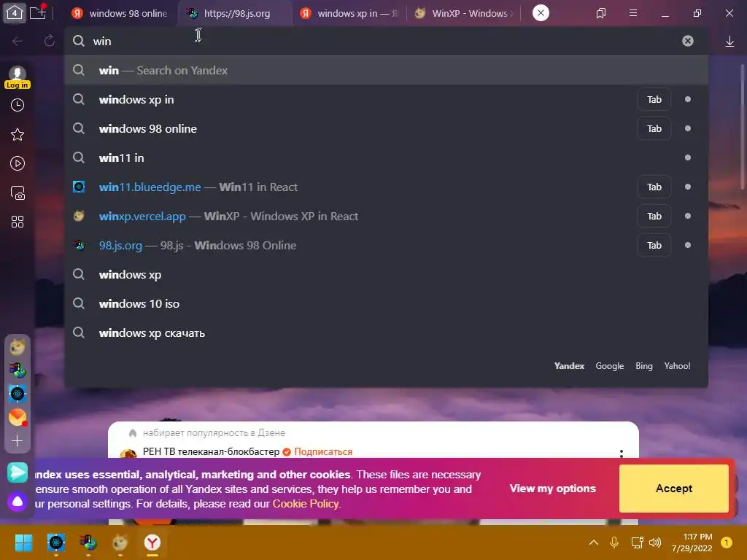Open Favorites star icon in sidebar

[x=18, y=135]
